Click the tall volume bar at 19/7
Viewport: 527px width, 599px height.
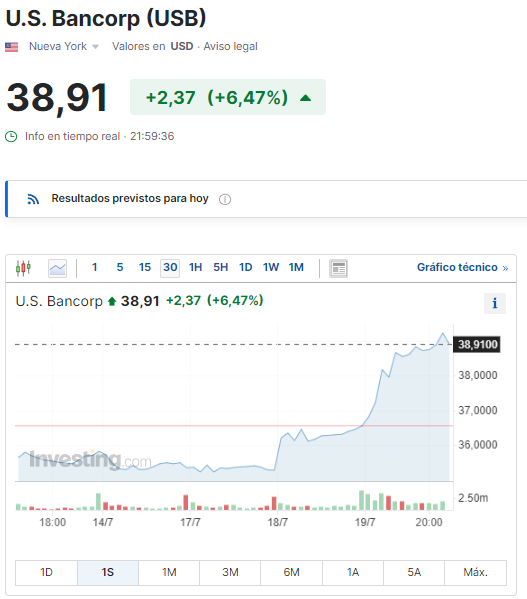tap(361, 500)
